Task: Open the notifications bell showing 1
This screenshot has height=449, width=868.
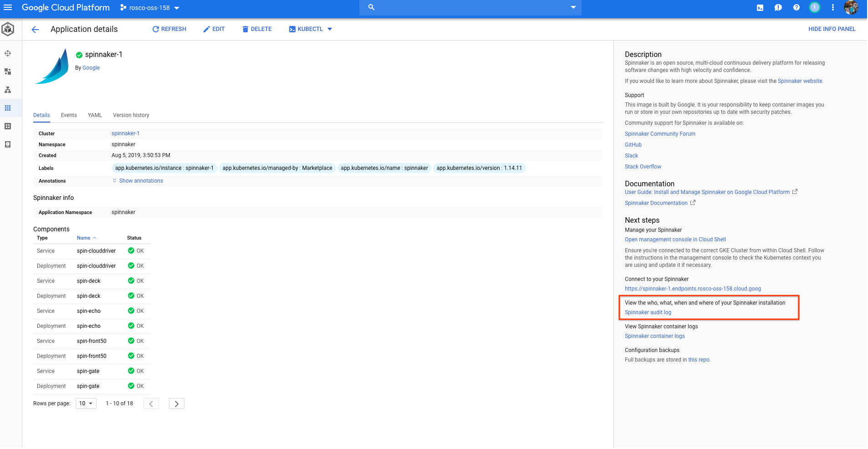Action: point(814,7)
